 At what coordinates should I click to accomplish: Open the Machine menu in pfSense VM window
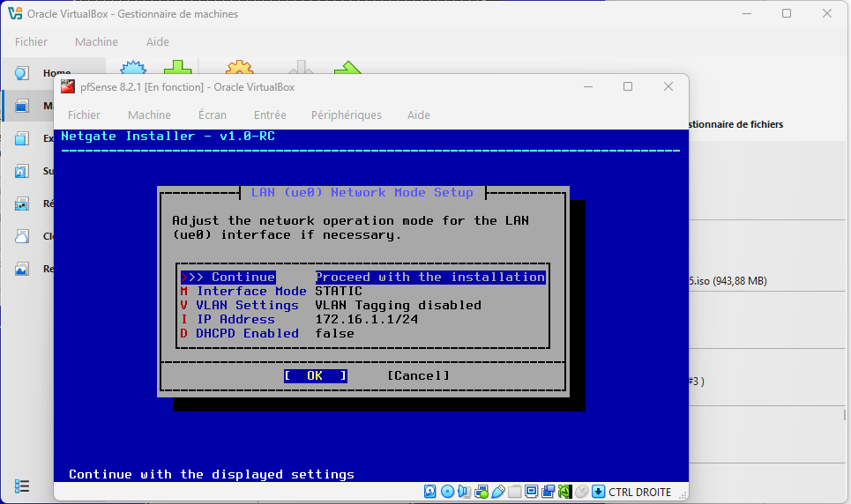pos(149,115)
